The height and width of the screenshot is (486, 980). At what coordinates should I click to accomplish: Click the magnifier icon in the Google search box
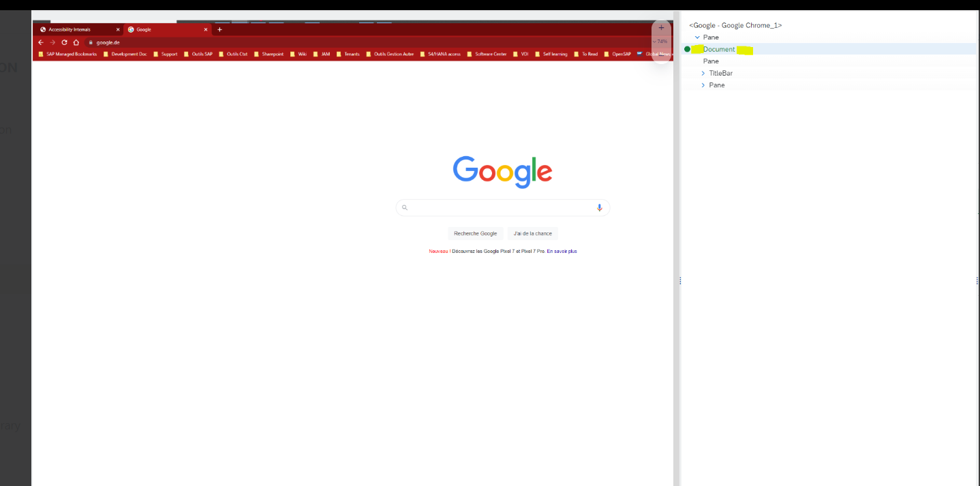pos(404,208)
